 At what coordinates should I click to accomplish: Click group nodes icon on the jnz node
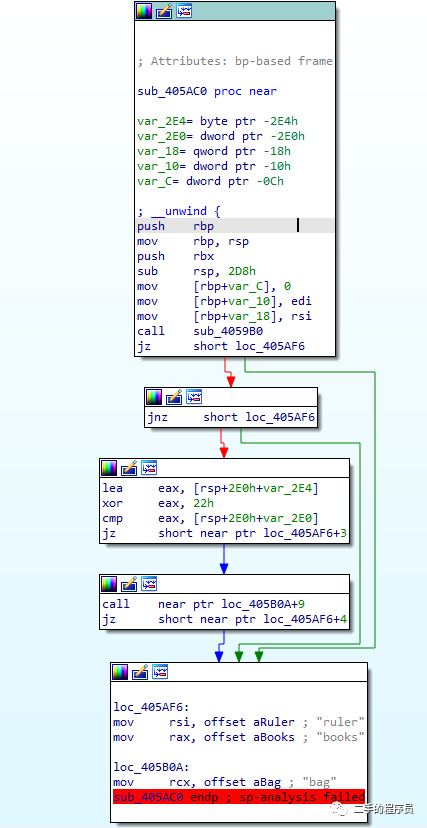point(194,397)
